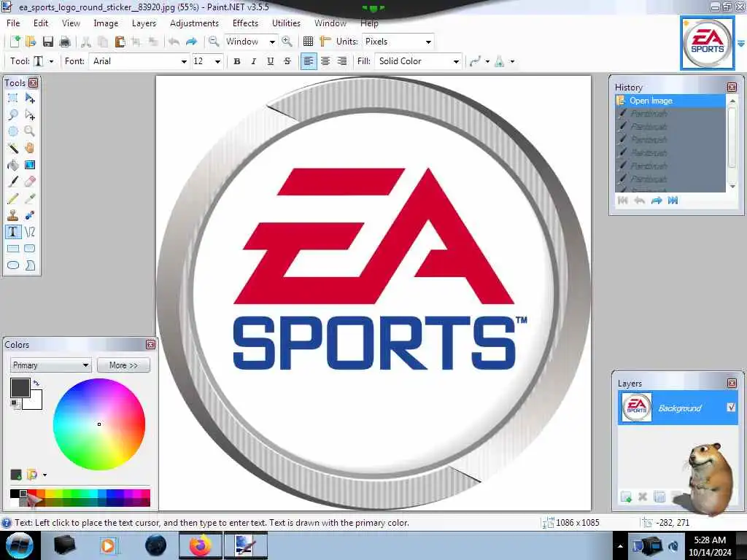747x560 pixels.
Task: Swap primary and secondary colors
Action: [x=36, y=383]
